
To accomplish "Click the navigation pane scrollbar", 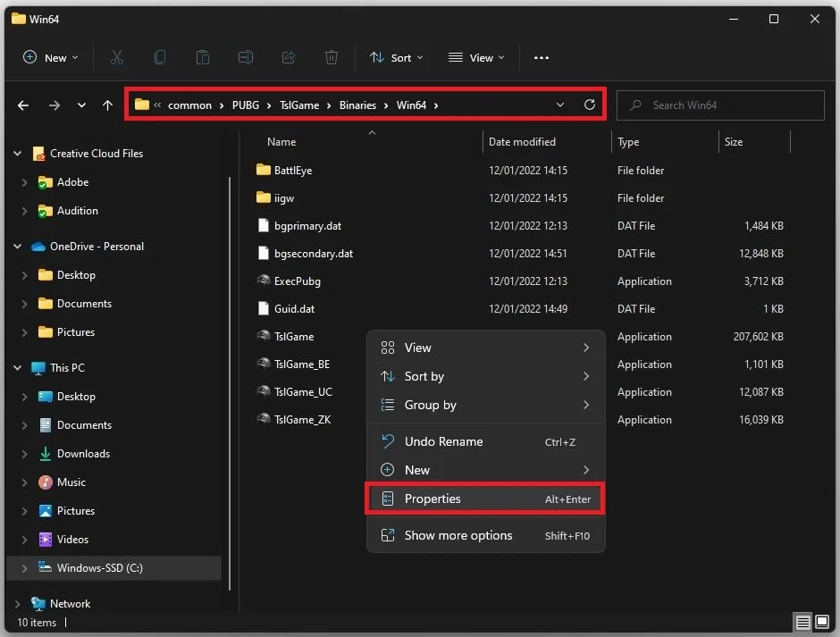I will 230,383.
